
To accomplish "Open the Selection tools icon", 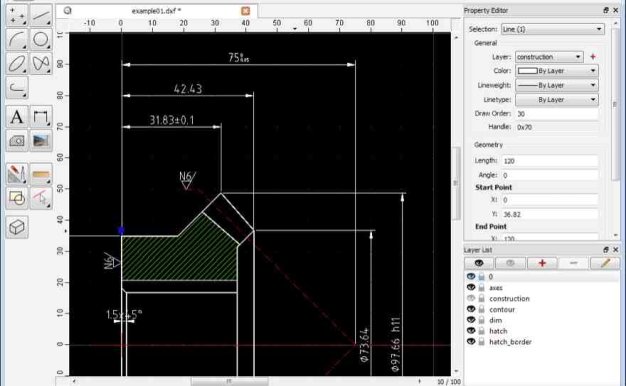I will tap(41, 198).
